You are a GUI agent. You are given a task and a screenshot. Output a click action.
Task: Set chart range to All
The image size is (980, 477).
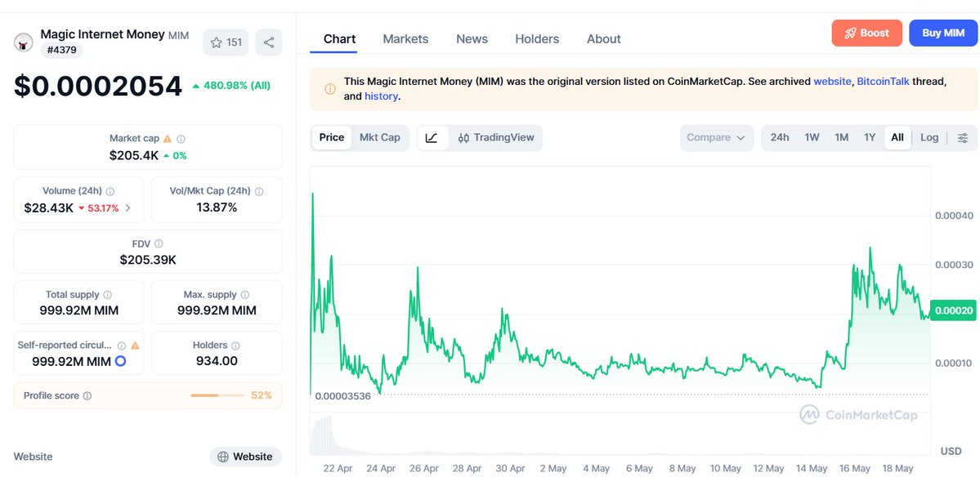click(897, 137)
